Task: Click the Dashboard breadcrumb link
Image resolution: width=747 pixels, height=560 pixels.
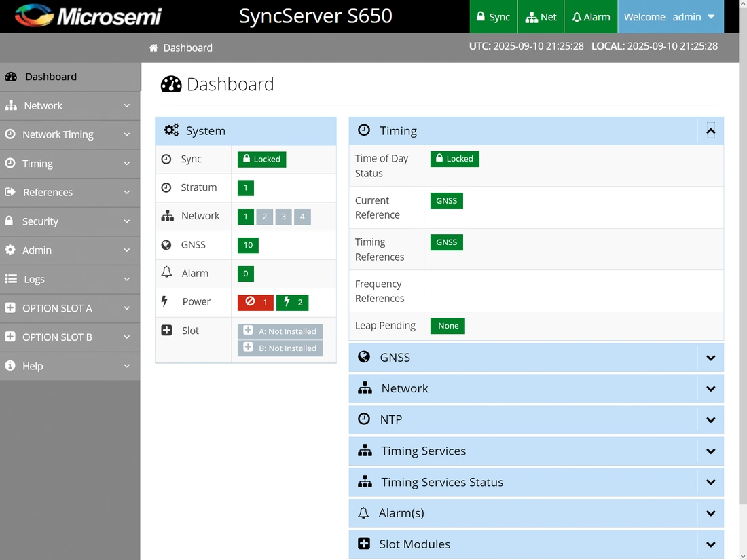Action: (x=187, y=48)
